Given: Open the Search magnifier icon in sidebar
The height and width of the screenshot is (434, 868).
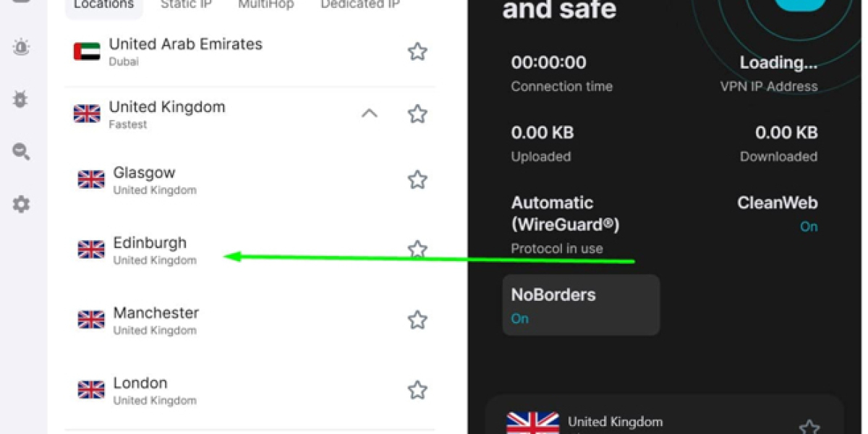Looking at the screenshot, I should [21, 151].
